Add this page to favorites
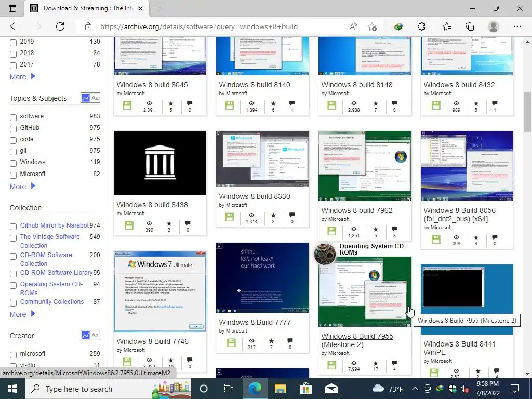The image size is (532, 399). [x=372, y=26]
